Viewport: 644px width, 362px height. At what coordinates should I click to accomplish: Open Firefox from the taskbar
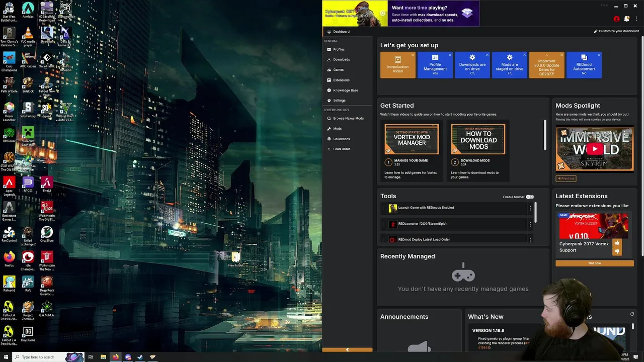pos(115,357)
